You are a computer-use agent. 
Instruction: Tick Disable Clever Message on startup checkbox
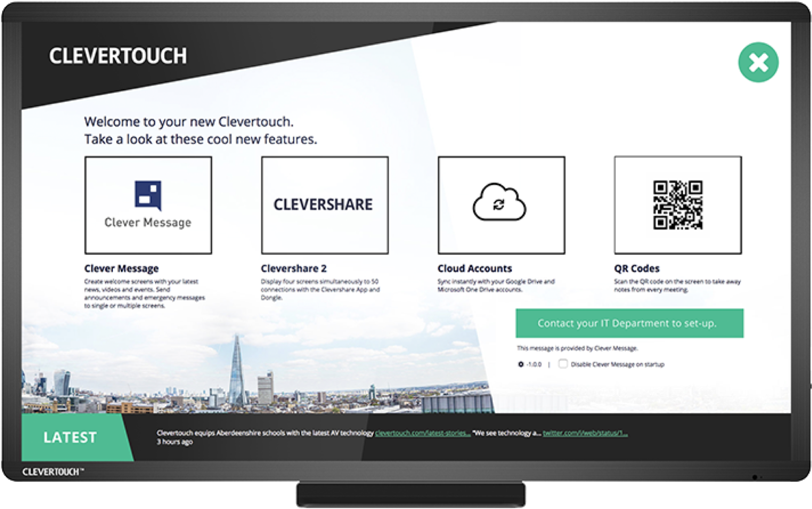tap(563, 364)
